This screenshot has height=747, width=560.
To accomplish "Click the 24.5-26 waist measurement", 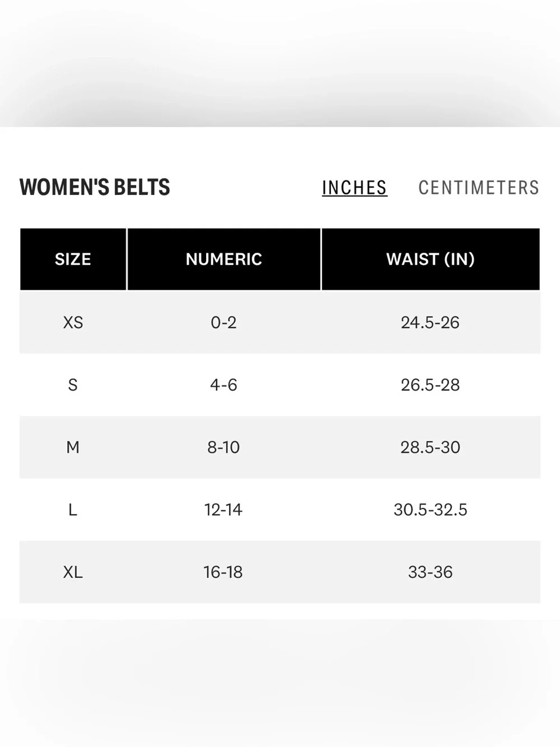I will coord(430,322).
